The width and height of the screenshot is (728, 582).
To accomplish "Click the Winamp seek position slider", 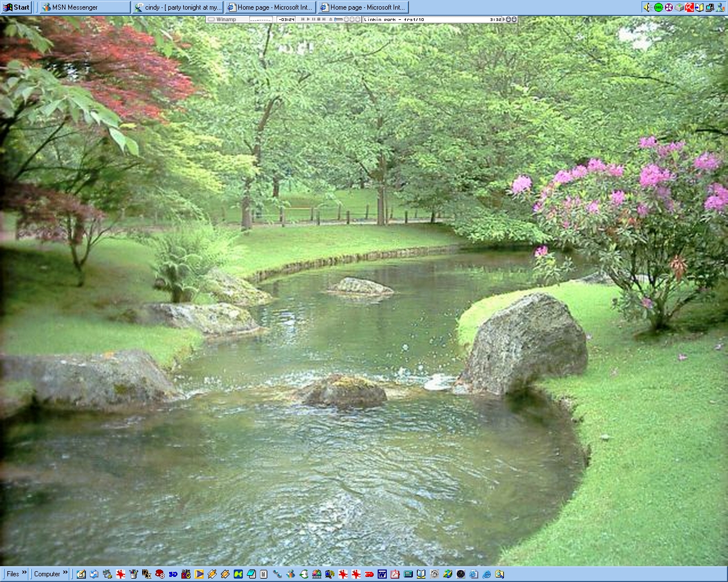I will click(x=339, y=19).
